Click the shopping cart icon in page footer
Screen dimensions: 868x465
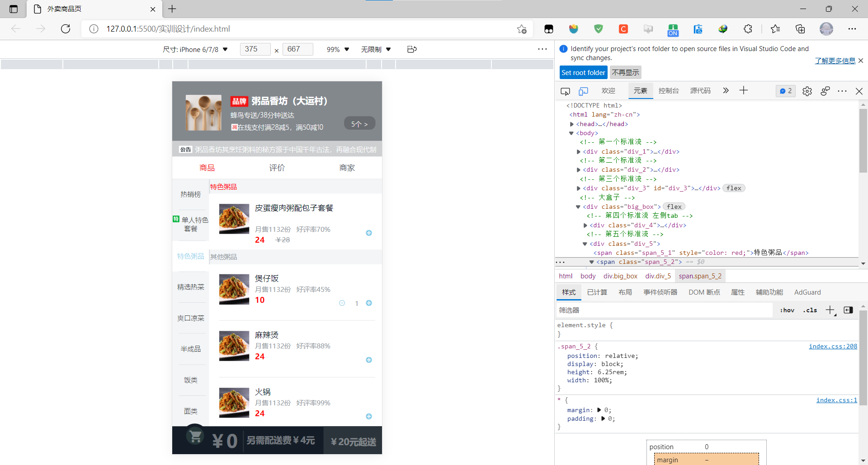point(195,437)
